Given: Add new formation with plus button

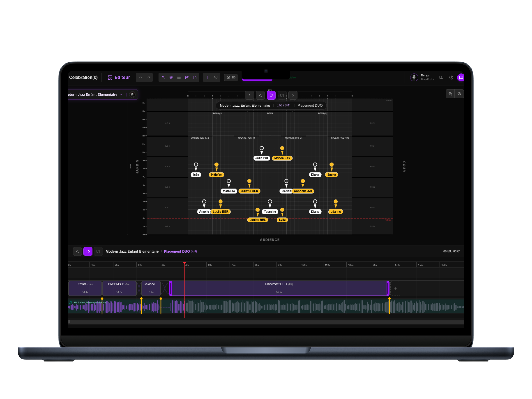Looking at the screenshot, I should coord(395,288).
